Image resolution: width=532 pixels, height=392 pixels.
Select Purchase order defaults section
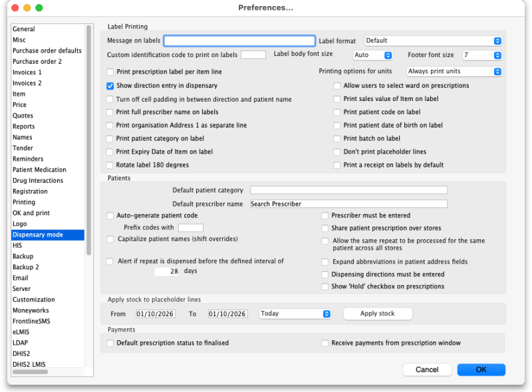(47, 51)
